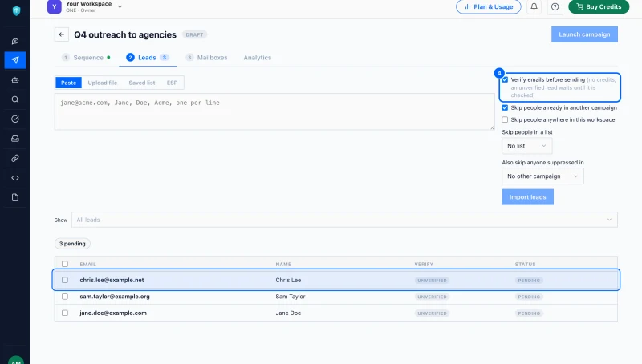This screenshot has width=642, height=364.
Task: Click the Jane Doe name cell
Action: point(288,313)
